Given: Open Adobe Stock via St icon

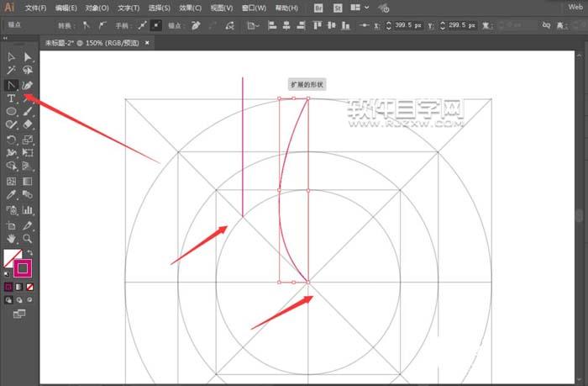Looking at the screenshot, I should coord(337,8).
